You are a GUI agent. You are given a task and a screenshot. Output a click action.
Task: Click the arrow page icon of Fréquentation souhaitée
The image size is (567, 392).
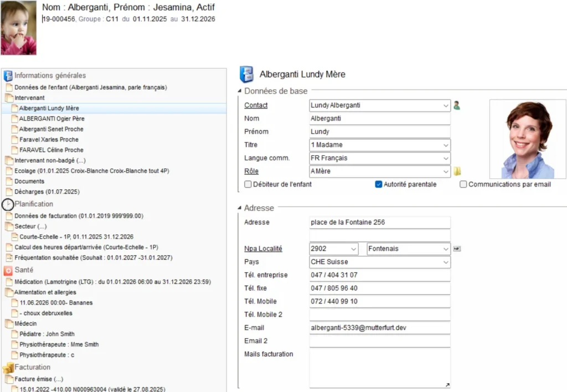click(x=9, y=258)
